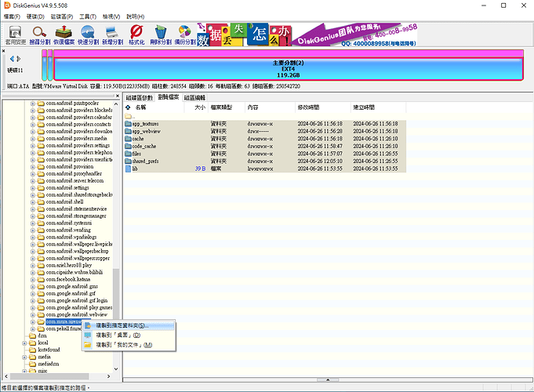Select the first small partition bar on disk map
The width and height of the screenshot is (534, 392).
(44, 65)
